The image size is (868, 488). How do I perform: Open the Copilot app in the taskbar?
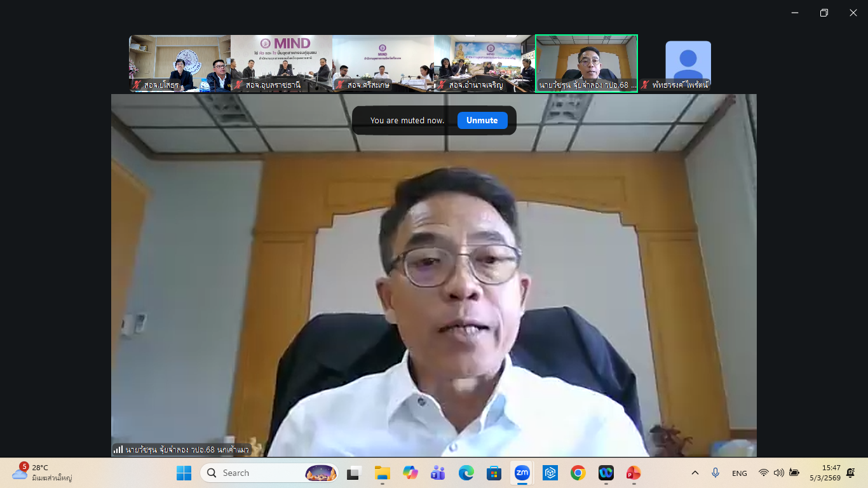[410, 473]
